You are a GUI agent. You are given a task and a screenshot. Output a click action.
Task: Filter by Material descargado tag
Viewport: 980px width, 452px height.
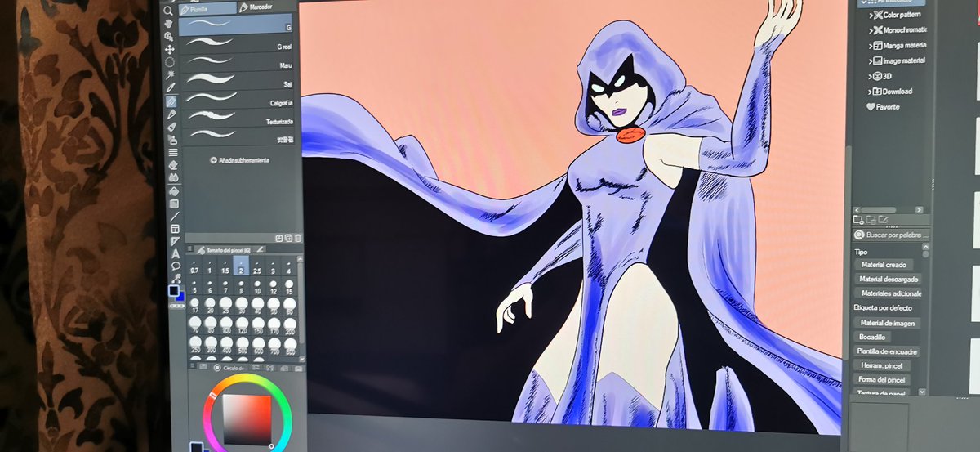(x=889, y=279)
